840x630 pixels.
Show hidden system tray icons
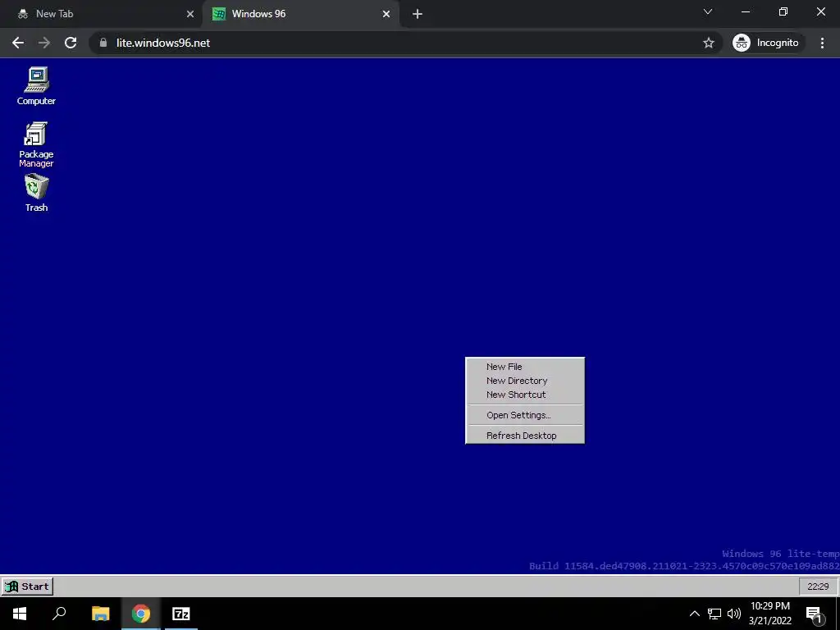694,614
